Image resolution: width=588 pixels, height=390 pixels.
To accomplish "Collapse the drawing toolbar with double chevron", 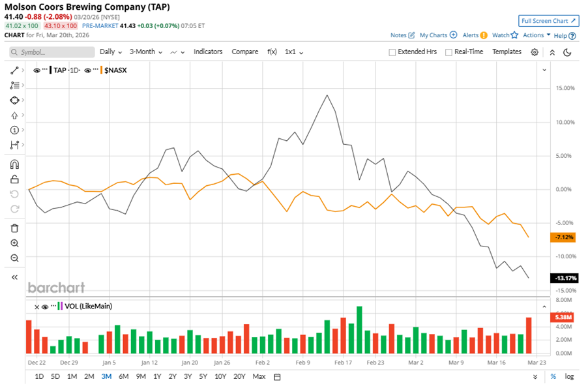I will 14,277.
